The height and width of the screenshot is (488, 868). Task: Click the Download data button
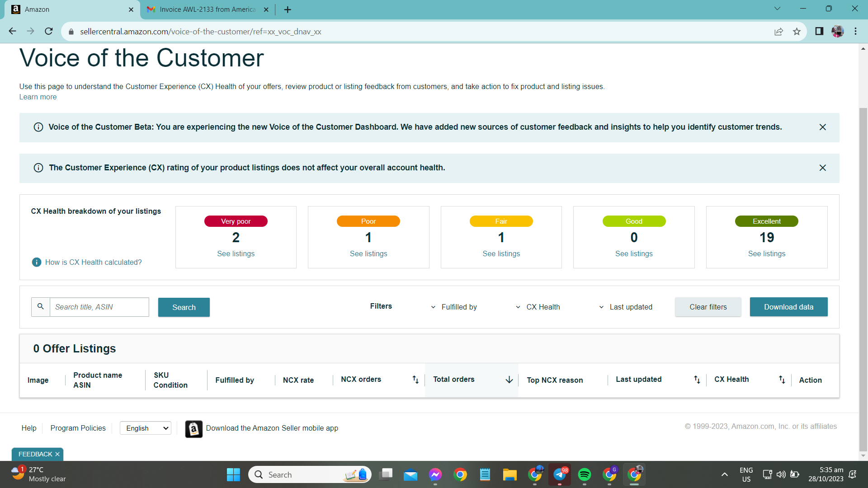pyautogui.click(x=788, y=307)
